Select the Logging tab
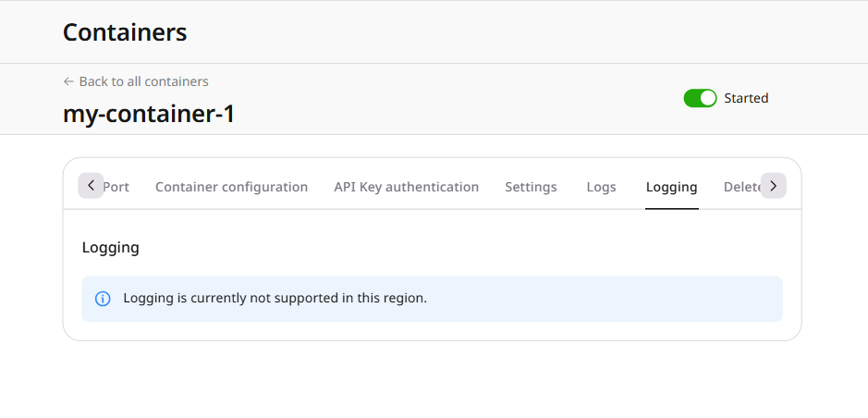 [671, 187]
